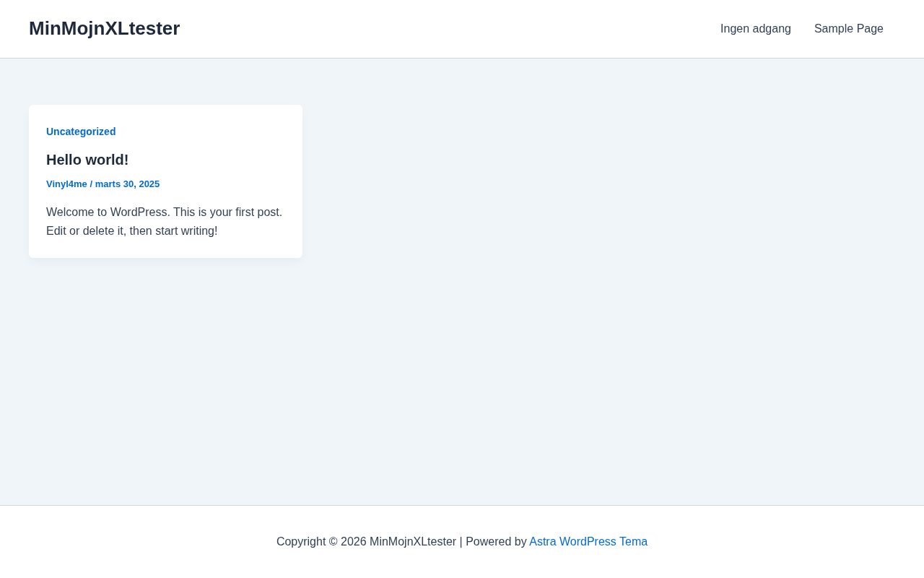
Task: Open the Hello world! post title
Action: (87, 160)
